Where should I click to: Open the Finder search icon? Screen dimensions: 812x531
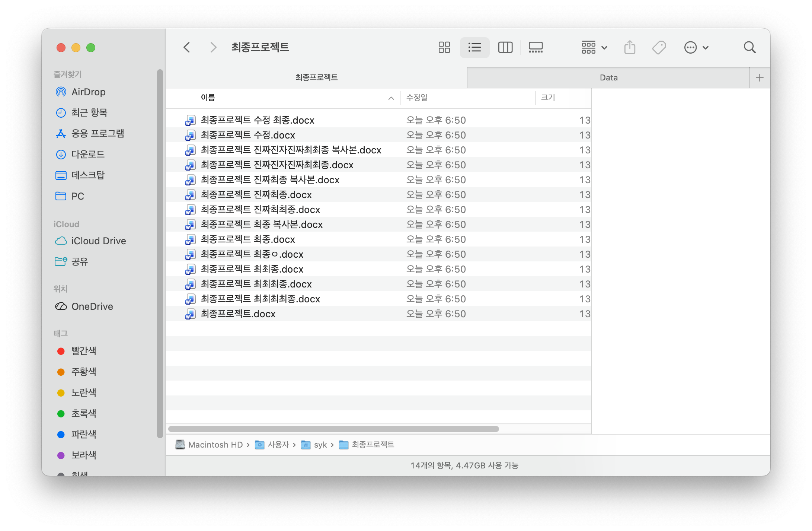point(749,47)
